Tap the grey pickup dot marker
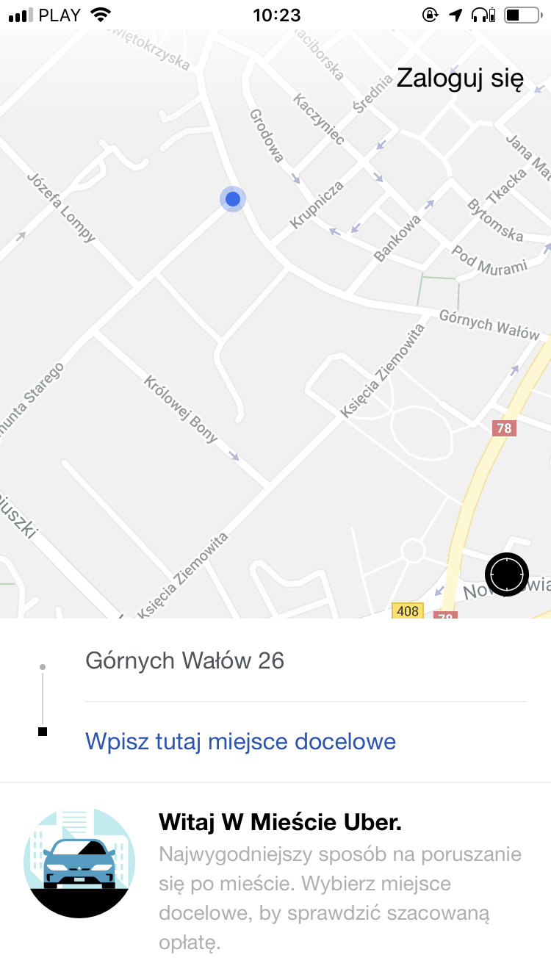Screen dimensions: 551x980 43,667
